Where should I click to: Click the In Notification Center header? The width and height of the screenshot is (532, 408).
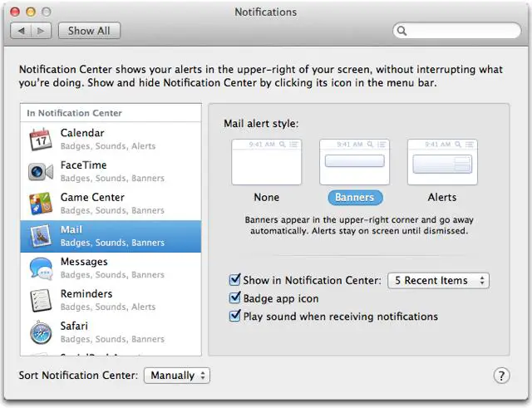(x=111, y=113)
